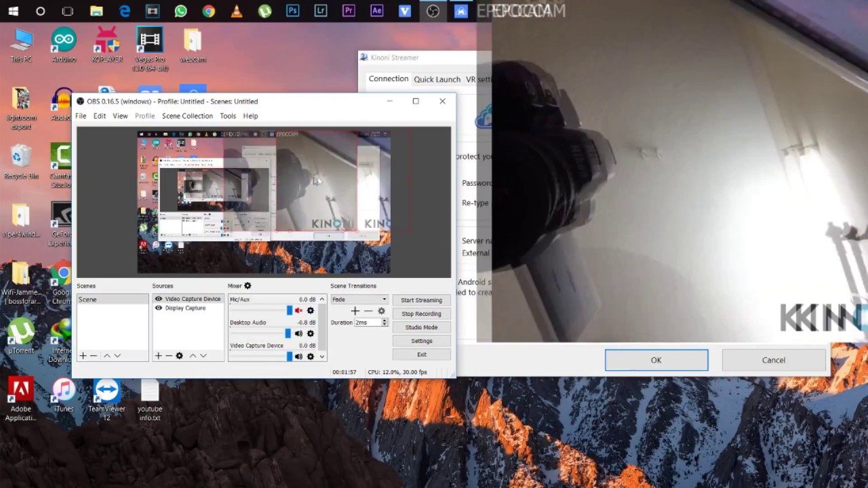
Task: Open Windows Start menu
Action: point(13,11)
